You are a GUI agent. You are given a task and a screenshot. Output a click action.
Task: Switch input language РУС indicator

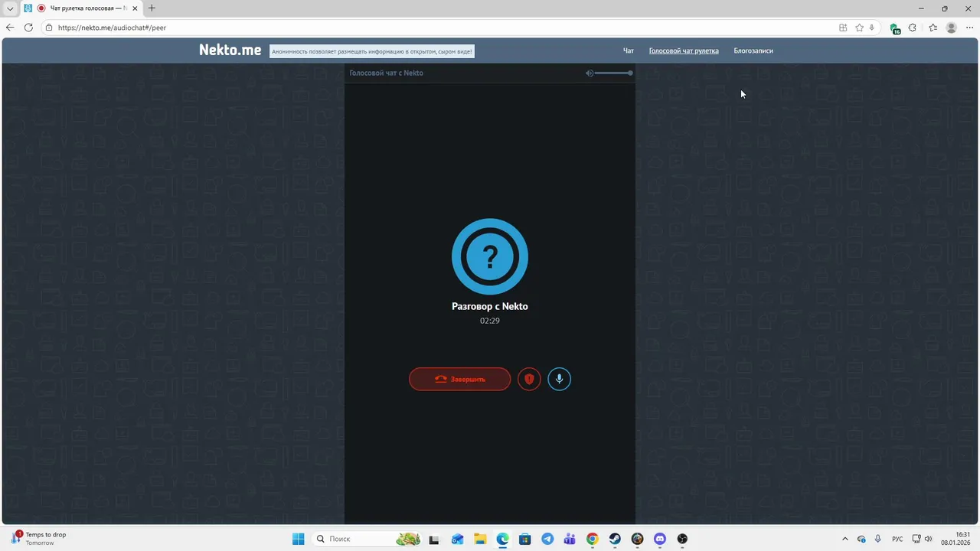pos(897,539)
